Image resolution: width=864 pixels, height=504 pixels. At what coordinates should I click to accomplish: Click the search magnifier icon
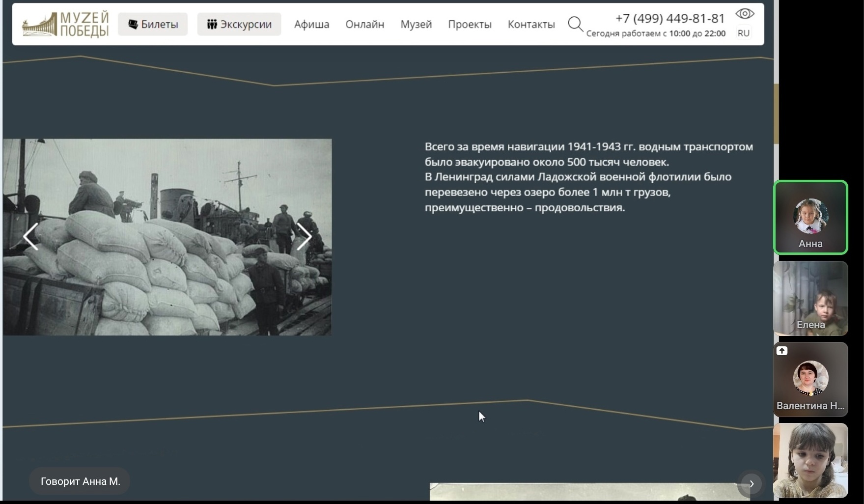point(575,24)
